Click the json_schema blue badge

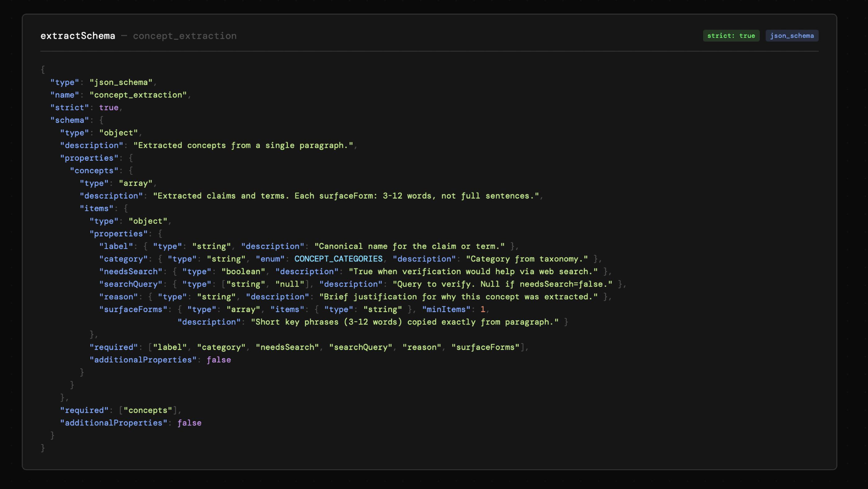tap(791, 36)
